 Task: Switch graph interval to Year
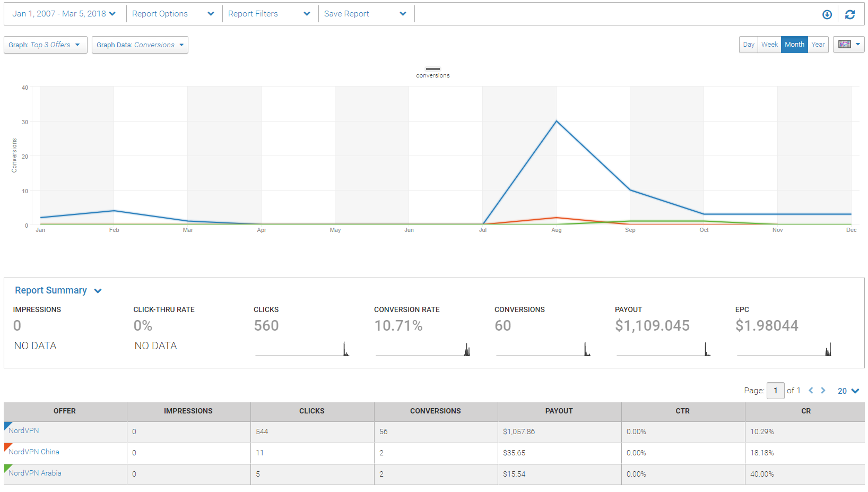[818, 45]
